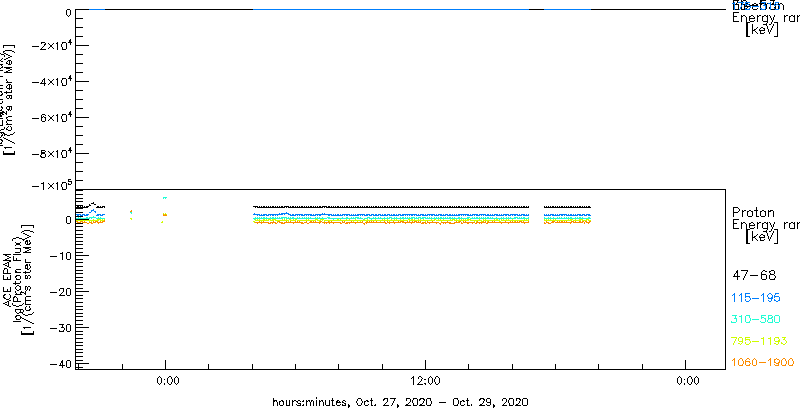Click the -40 tick label on proton axis
The height and width of the screenshot is (410, 800).
[60, 364]
